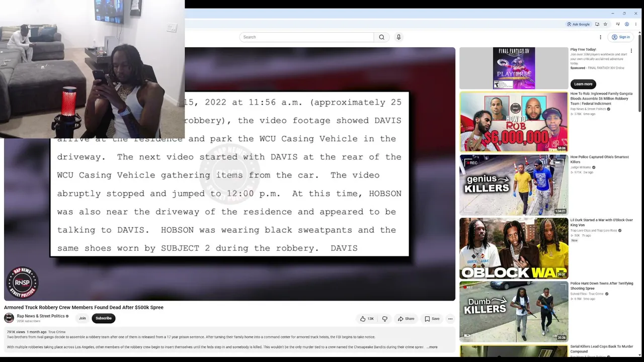
Task: Open the ad options menu for Play Free Today
Action: click(631, 51)
